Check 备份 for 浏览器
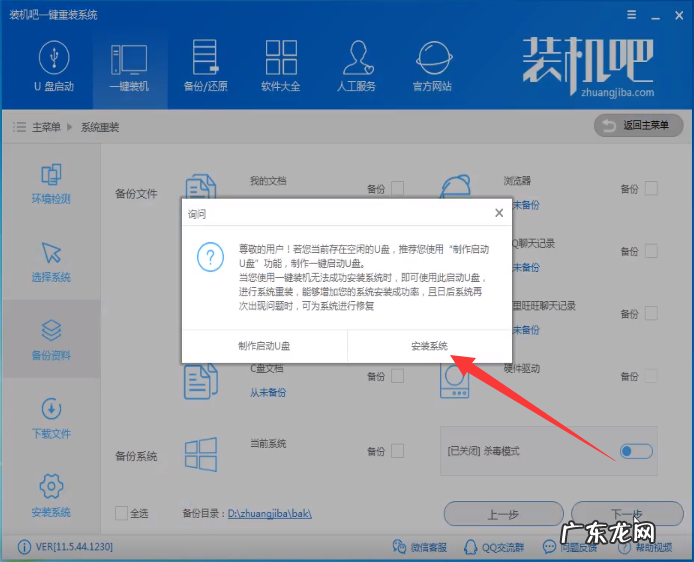The image size is (694, 562). [x=651, y=188]
